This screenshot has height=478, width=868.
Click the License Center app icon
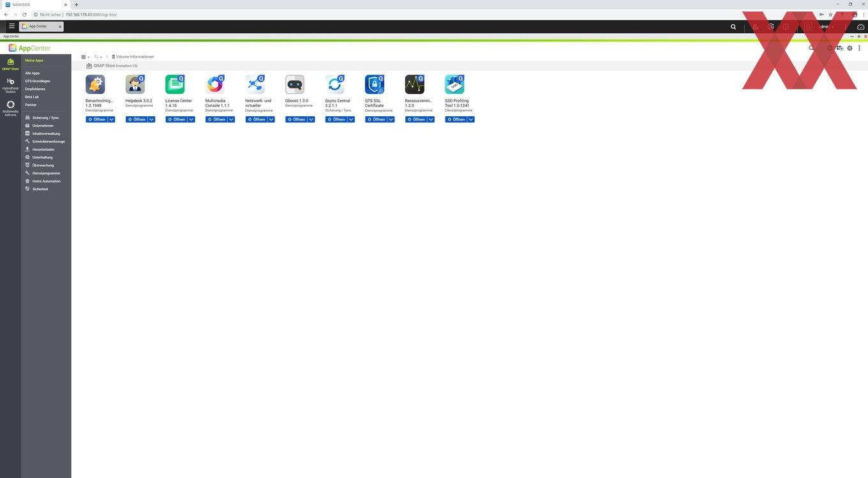pyautogui.click(x=175, y=84)
